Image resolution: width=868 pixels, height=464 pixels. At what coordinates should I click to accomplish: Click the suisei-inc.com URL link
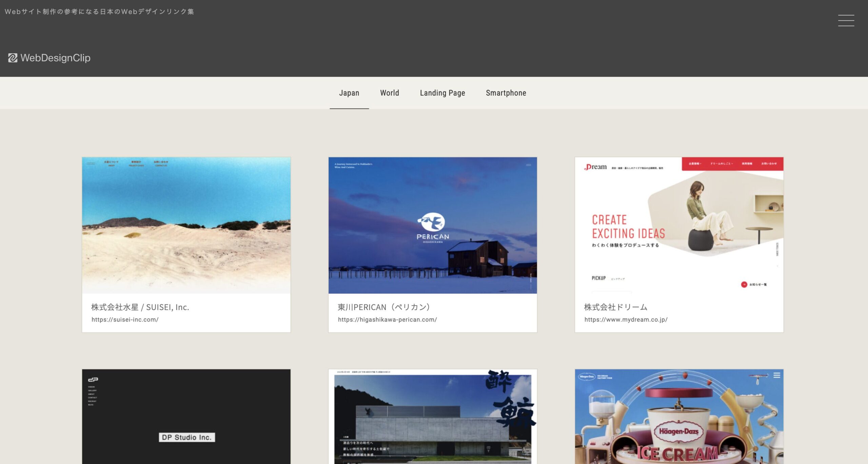pos(125,320)
